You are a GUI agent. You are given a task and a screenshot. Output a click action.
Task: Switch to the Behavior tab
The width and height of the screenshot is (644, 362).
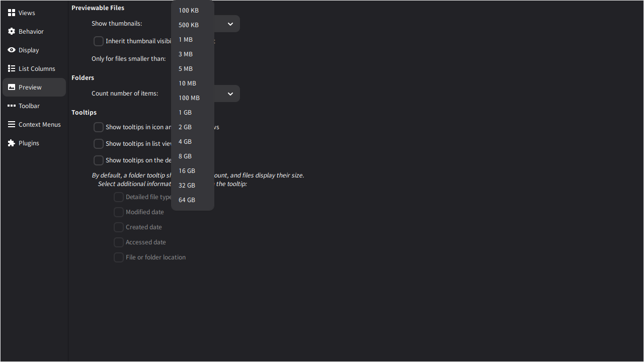[x=34, y=31]
